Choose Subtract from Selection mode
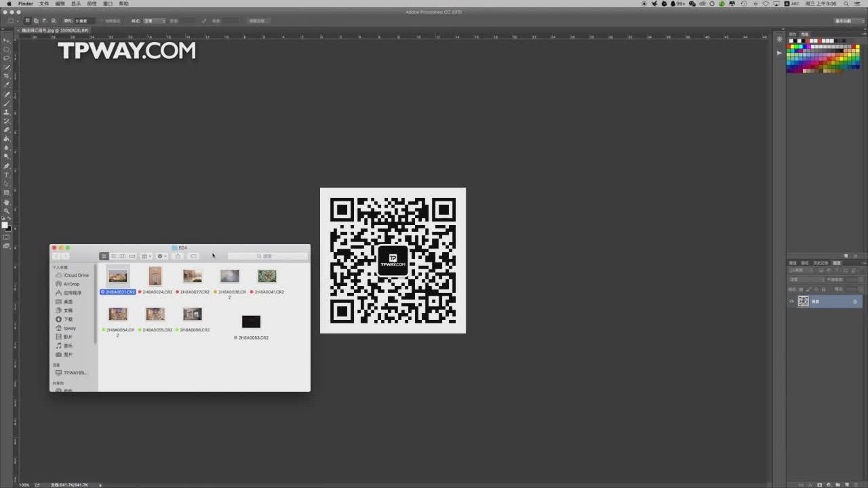The width and height of the screenshot is (868, 488). click(43, 21)
